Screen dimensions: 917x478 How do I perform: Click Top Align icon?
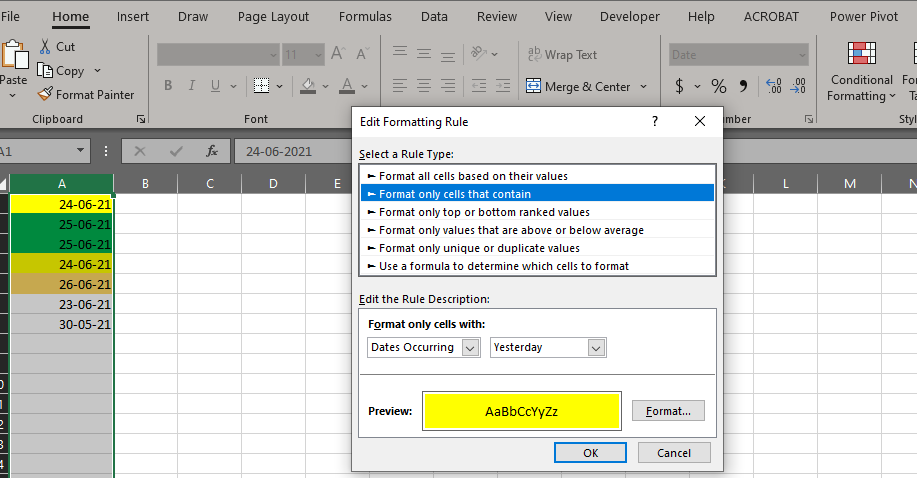400,54
